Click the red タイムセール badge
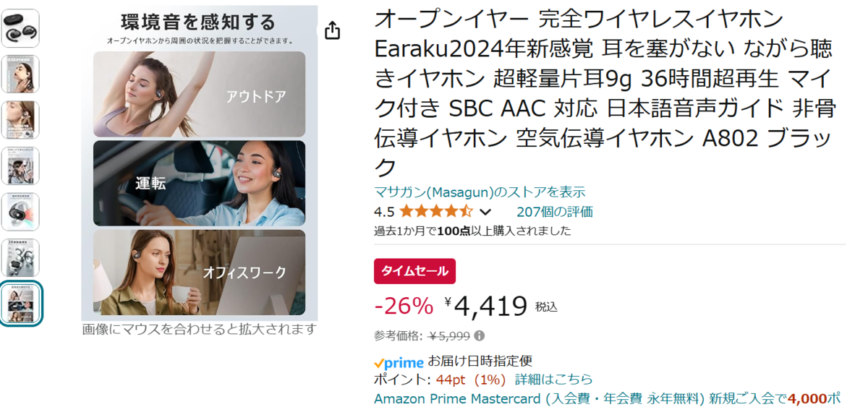The width and height of the screenshot is (868, 407). pyautogui.click(x=414, y=271)
